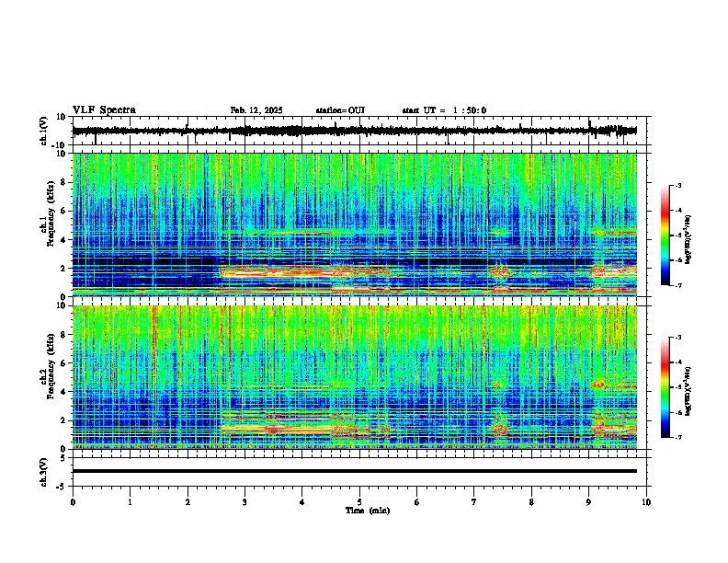Screen dimensions: 728x563
Task: Click the "6" kHz tick of ch.1 spectrogram
Action: pyautogui.click(x=63, y=212)
